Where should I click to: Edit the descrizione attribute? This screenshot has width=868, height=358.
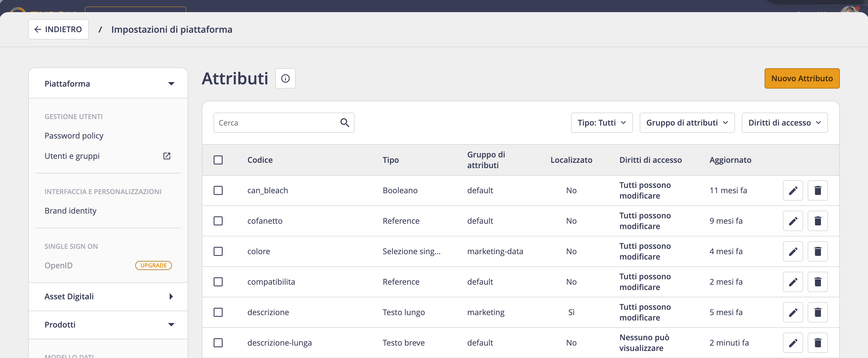[793, 313]
